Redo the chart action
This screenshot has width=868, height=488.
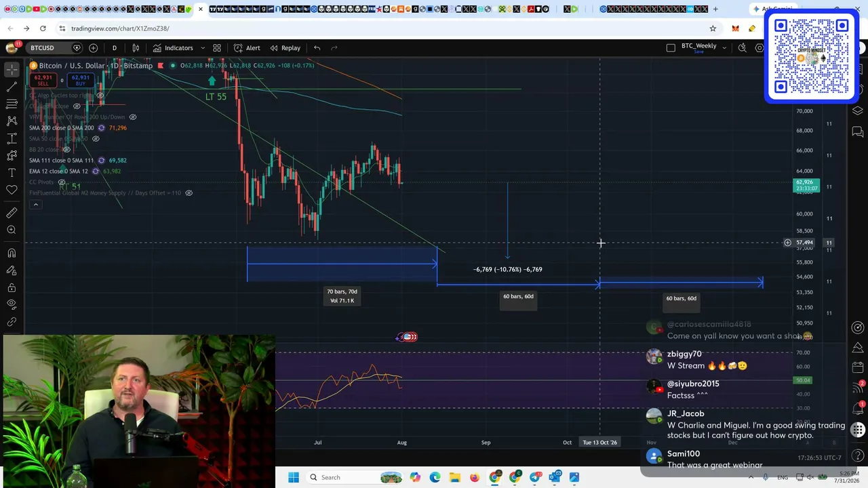334,48
